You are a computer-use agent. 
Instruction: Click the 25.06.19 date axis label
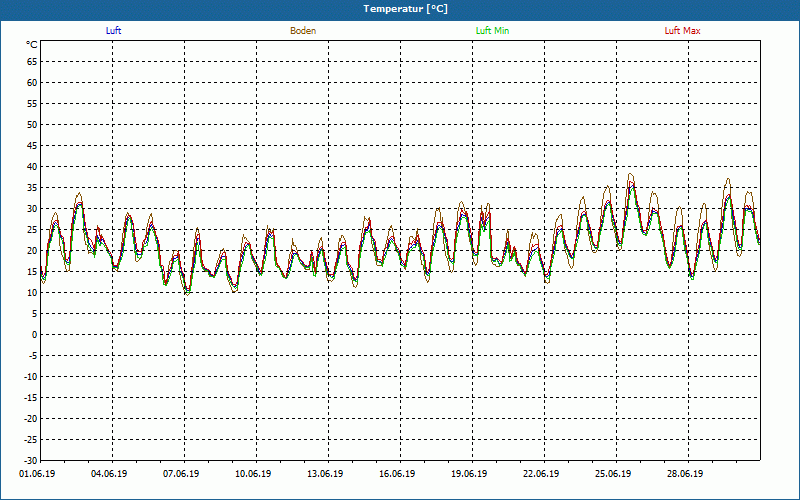click(x=613, y=474)
